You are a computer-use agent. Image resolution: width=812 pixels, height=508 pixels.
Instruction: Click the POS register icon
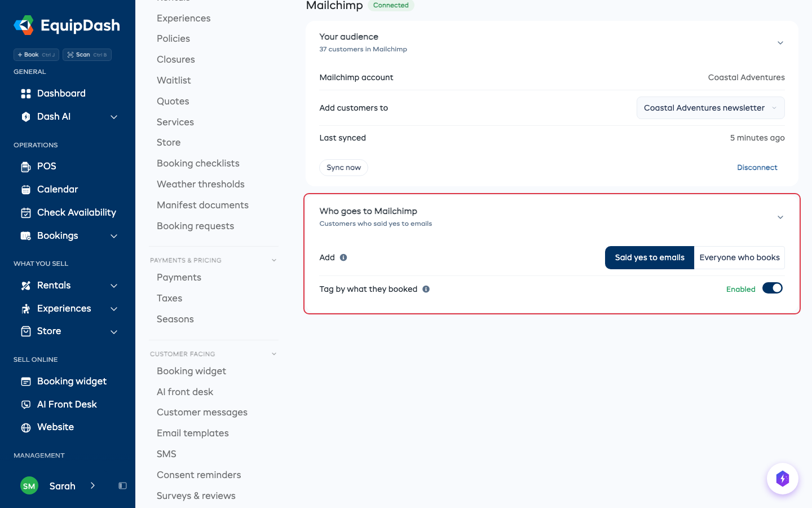26,167
